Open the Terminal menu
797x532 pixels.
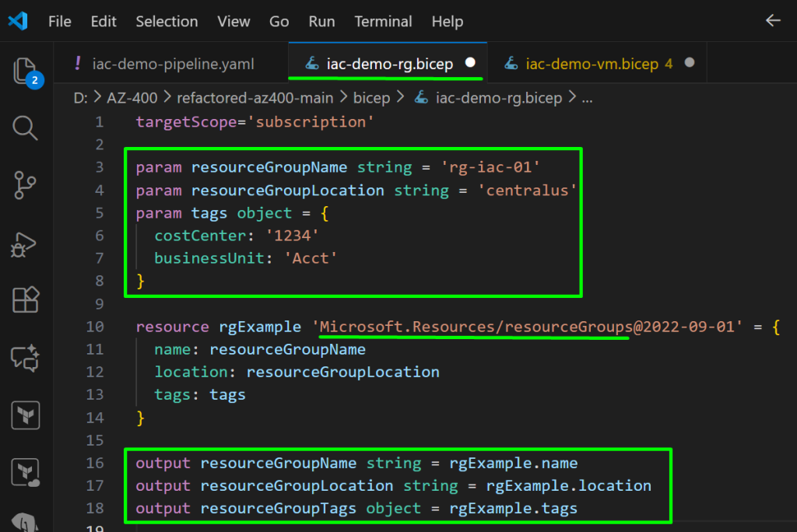point(383,22)
